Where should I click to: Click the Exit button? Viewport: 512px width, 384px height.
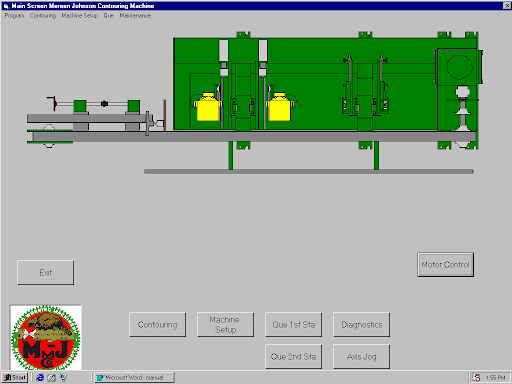pos(46,273)
